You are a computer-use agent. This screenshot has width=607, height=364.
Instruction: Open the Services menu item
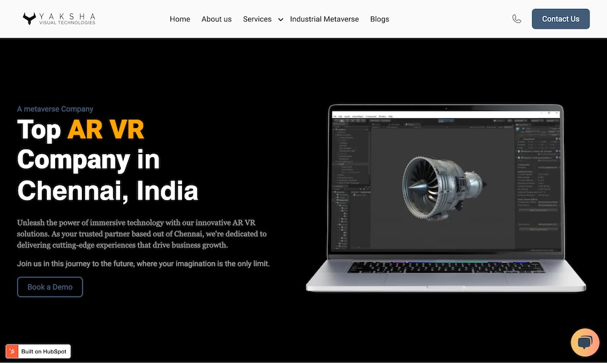pos(257,19)
